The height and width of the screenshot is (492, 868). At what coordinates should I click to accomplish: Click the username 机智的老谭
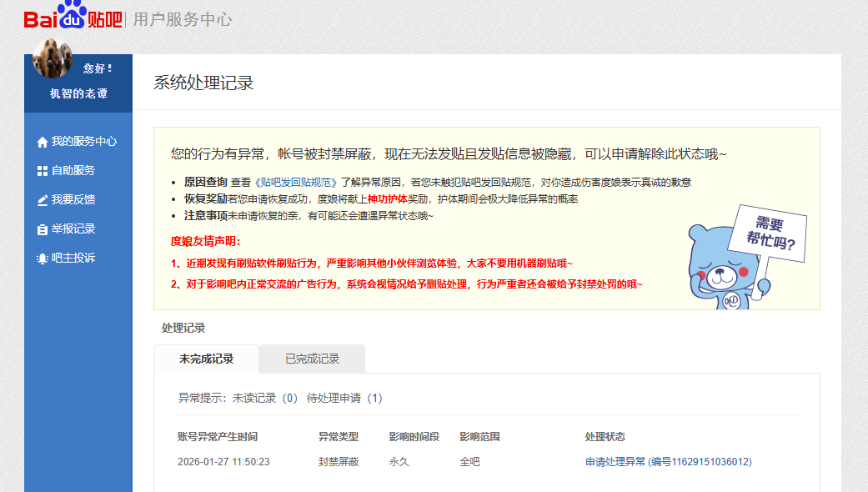point(78,93)
